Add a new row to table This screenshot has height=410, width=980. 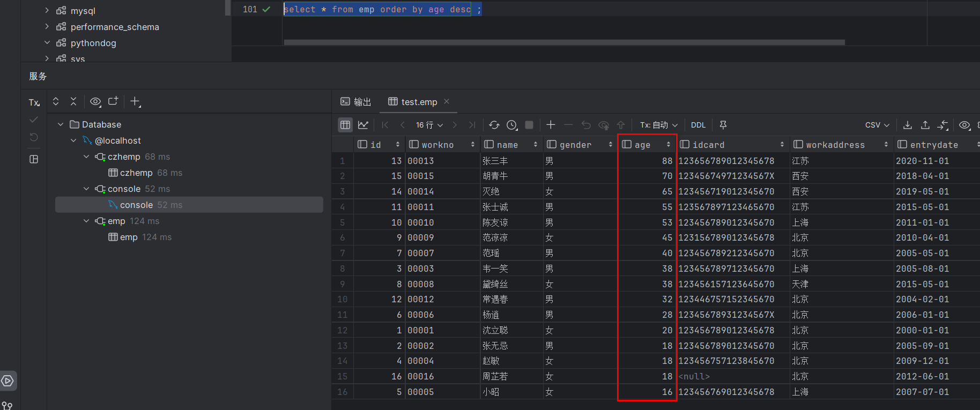551,125
